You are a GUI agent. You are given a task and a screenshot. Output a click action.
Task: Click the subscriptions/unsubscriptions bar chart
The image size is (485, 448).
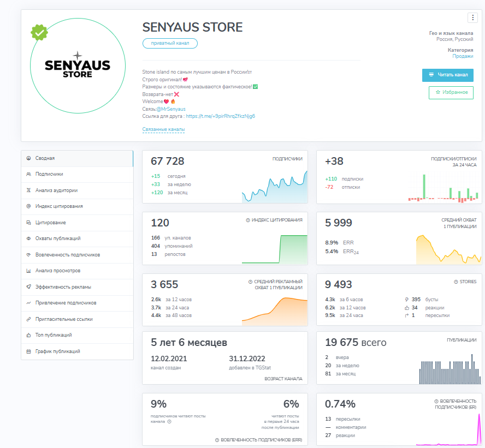click(443, 188)
